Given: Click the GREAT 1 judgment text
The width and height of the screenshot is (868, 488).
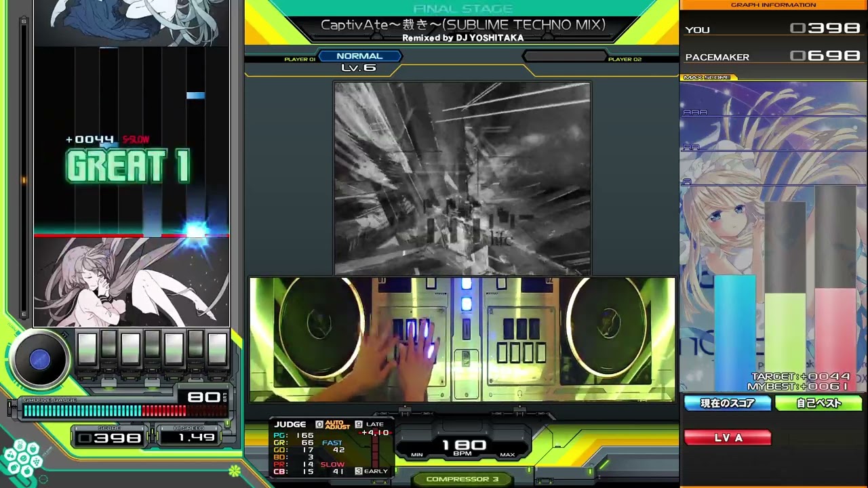Looking at the screenshot, I should point(127,167).
